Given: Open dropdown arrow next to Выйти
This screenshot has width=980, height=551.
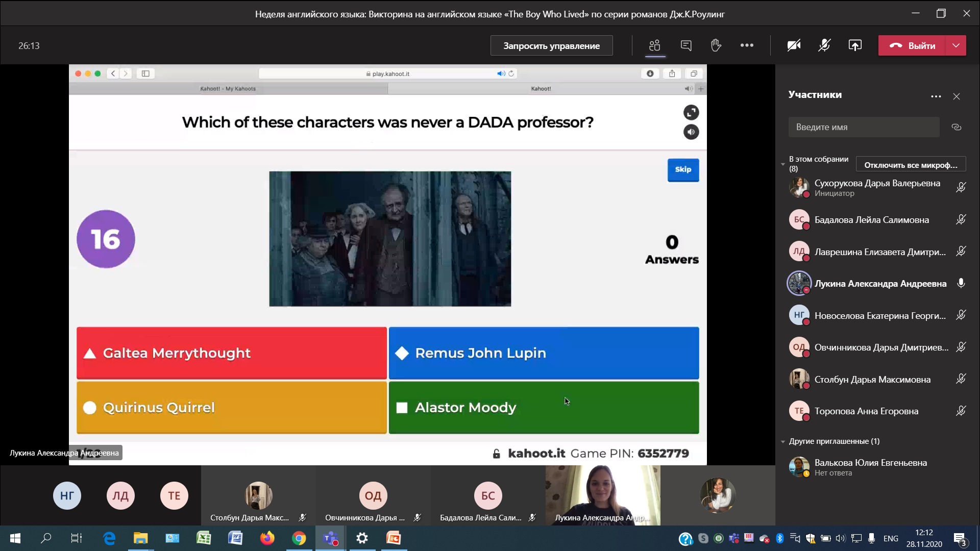Looking at the screenshot, I should [x=956, y=45].
